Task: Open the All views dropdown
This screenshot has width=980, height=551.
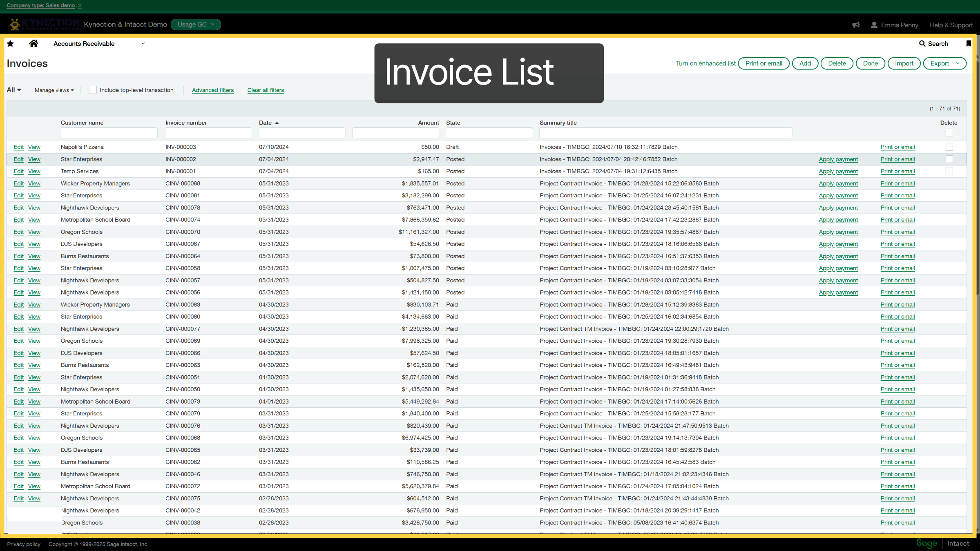Action: pos(14,90)
